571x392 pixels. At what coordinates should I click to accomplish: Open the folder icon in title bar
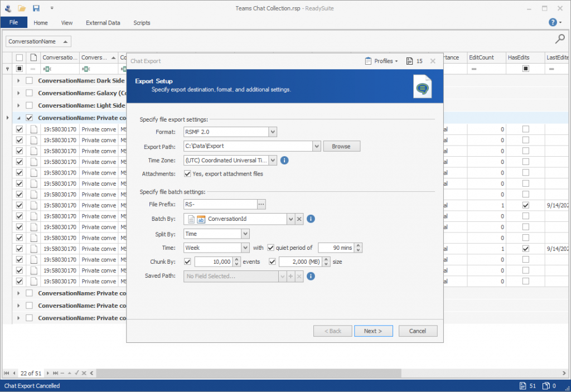pyautogui.click(x=22, y=8)
